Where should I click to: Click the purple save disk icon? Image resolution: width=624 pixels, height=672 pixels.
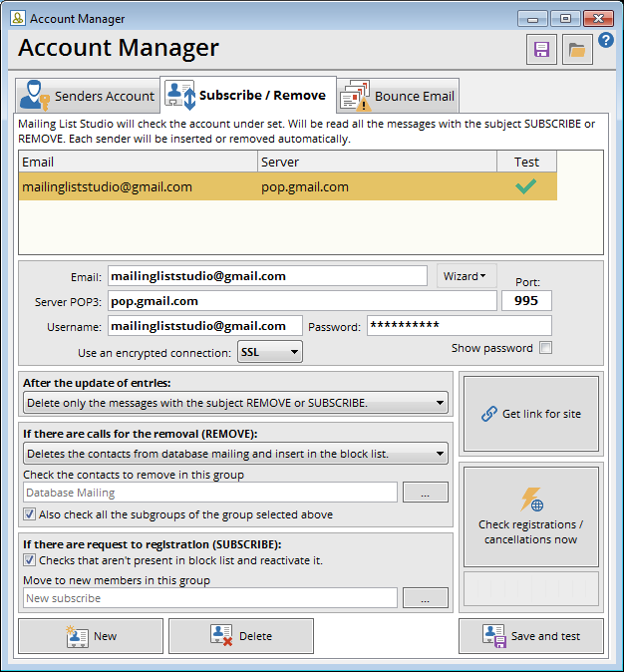pyautogui.click(x=541, y=49)
